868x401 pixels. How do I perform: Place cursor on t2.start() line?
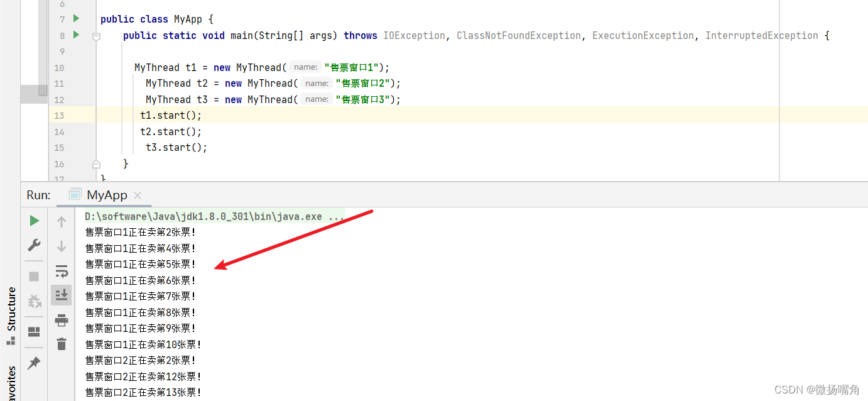click(171, 131)
